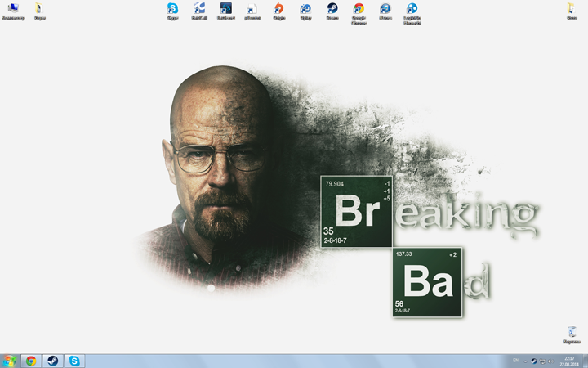Open the Recycle Bin icon

572,335
